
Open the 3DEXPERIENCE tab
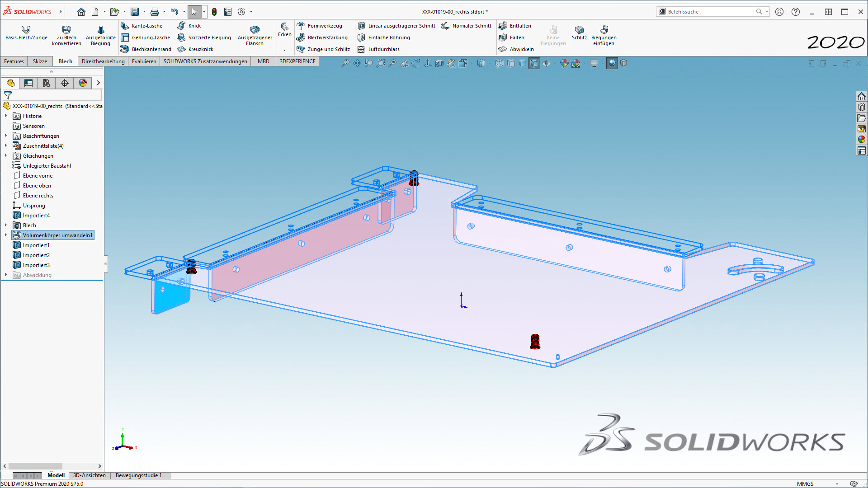coord(297,61)
